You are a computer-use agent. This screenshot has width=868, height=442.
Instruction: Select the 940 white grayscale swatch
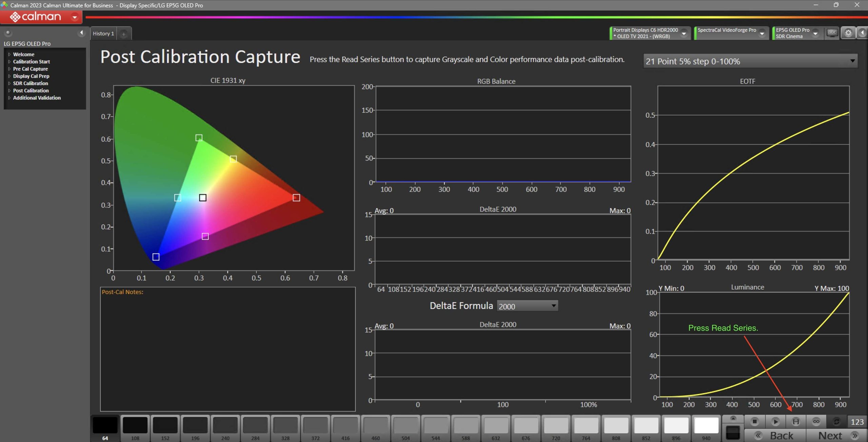[x=706, y=428]
